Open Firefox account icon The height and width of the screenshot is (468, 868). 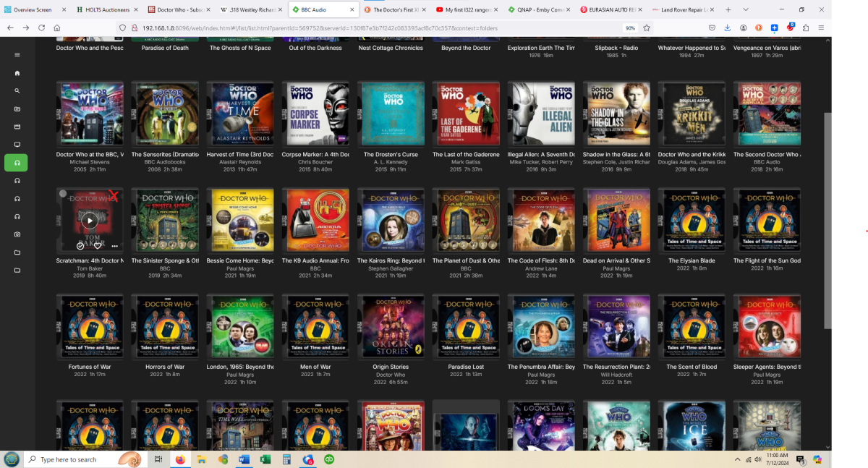click(744, 27)
